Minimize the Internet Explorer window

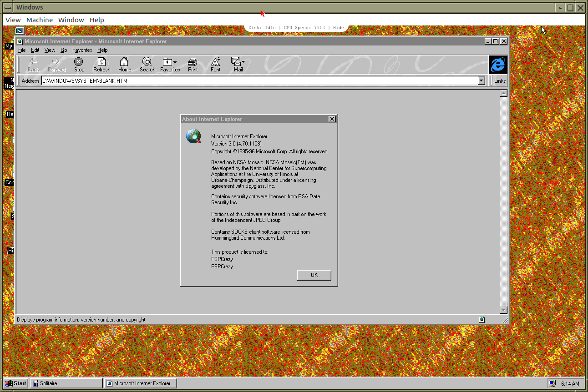tap(488, 41)
